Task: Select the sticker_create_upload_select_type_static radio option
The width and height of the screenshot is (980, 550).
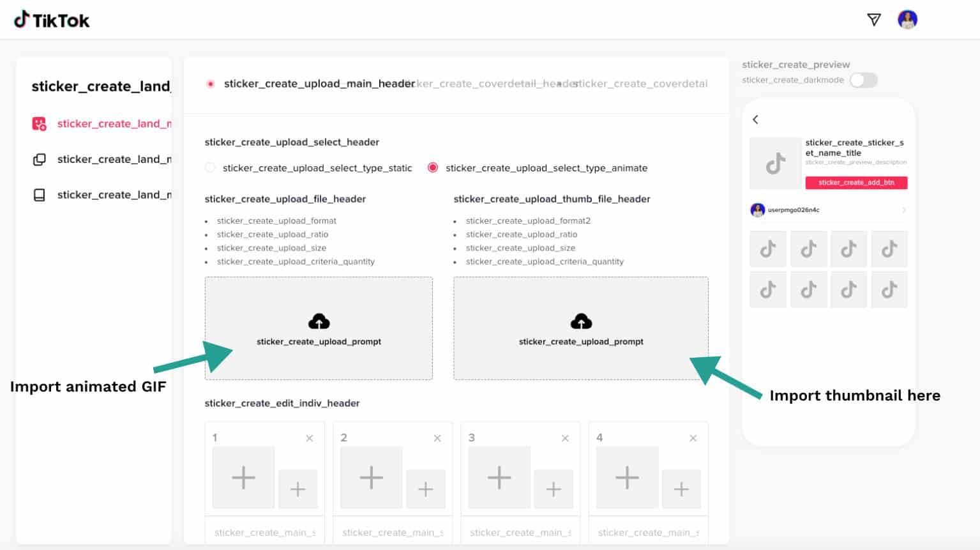Action: coord(210,168)
